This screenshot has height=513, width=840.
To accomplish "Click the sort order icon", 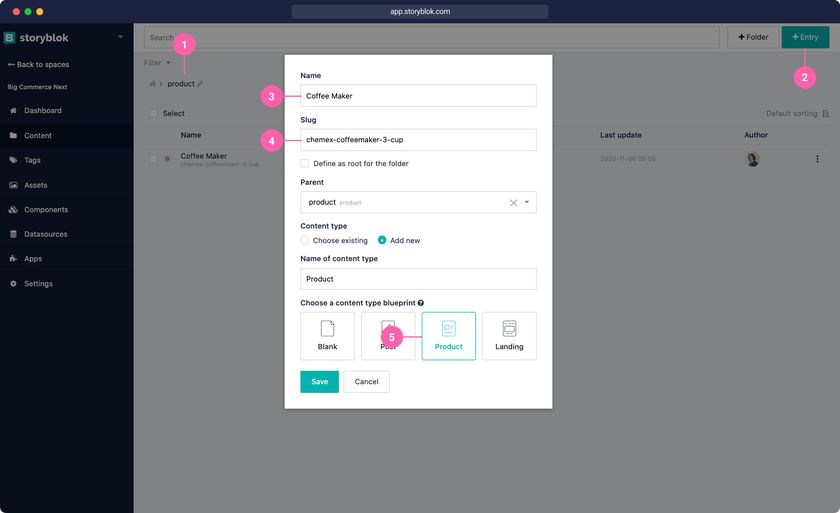I will point(826,114).
